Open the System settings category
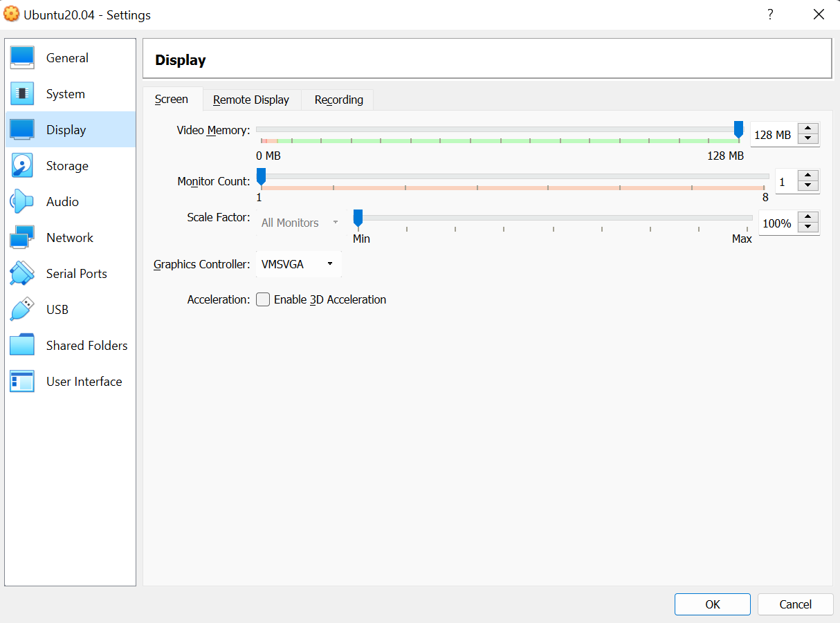 point(71,94)
